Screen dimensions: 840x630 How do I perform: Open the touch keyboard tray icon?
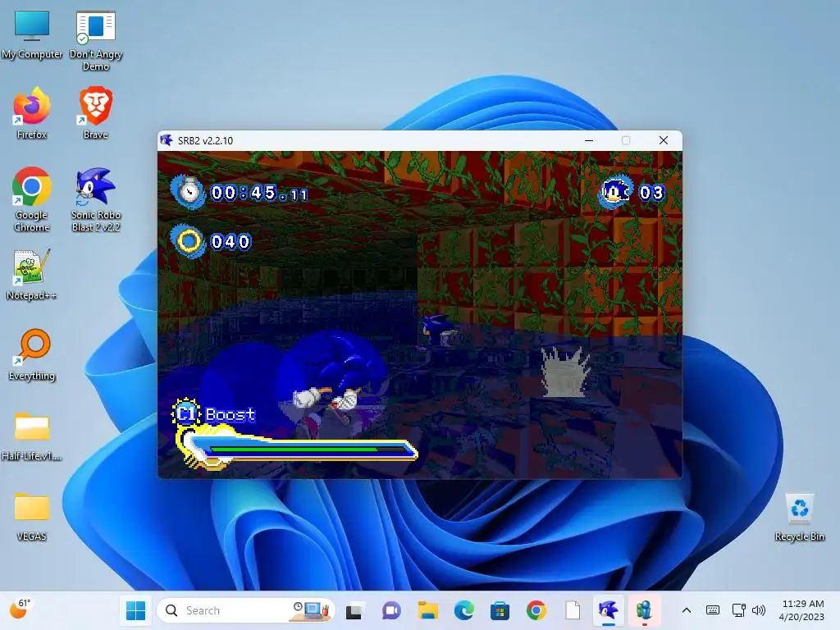click(713, 610)
